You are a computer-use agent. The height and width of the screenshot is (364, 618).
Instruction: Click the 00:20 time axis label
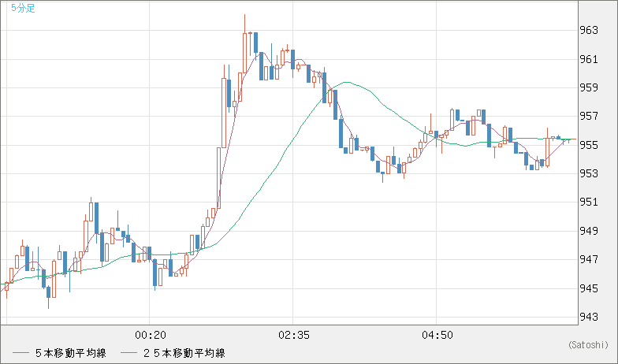[151, 336]
